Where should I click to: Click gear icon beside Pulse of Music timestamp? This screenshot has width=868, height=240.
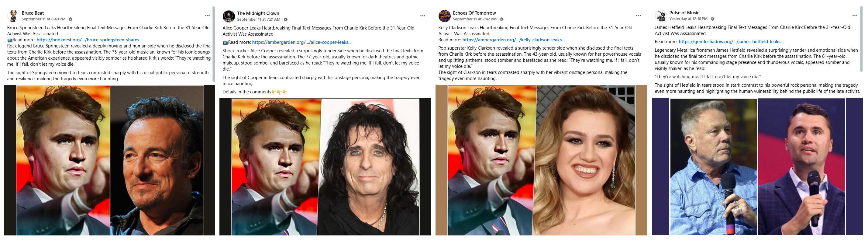(x=713, y=19)
